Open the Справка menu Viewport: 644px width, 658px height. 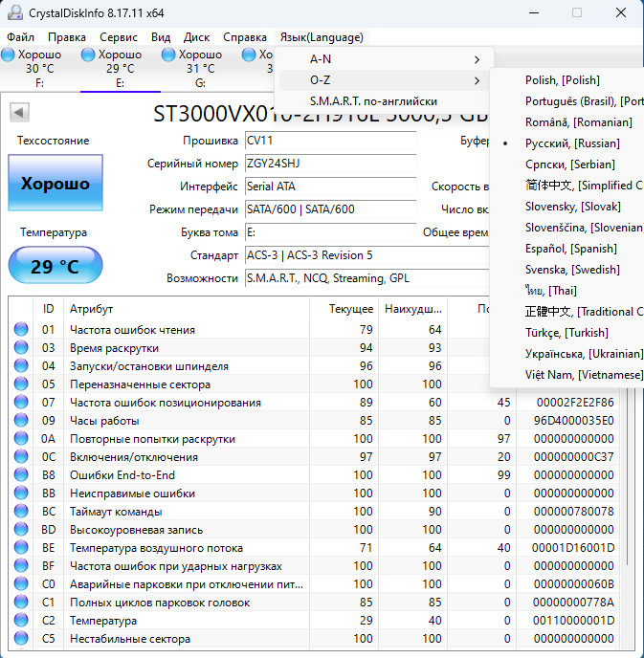tap(245, 37)
